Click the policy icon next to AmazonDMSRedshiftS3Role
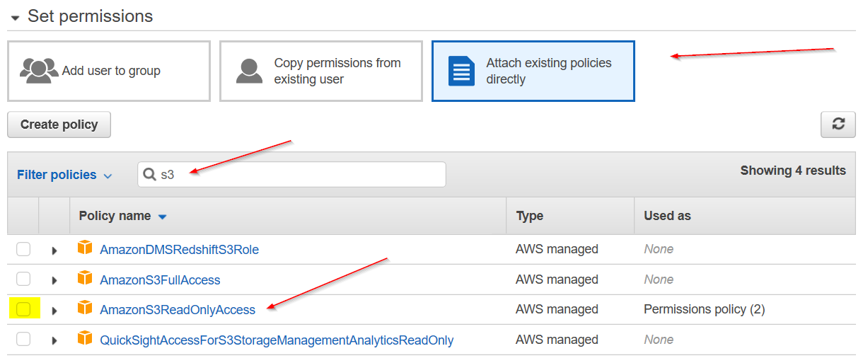The image size is (868, 363). (85, 248)
